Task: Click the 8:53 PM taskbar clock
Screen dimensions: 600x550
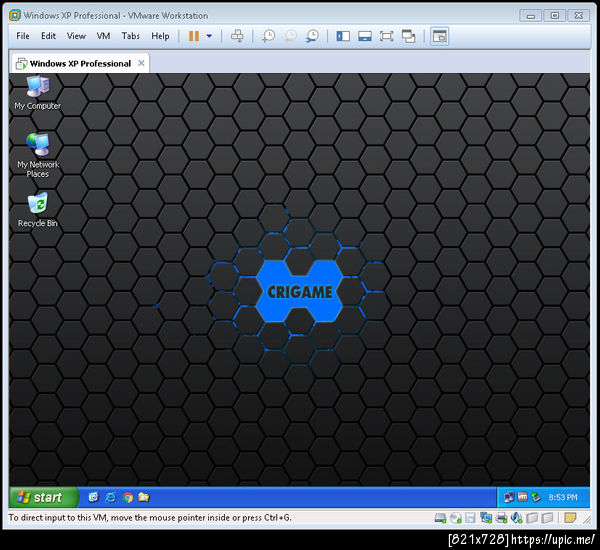Action: pyautogui.click(x=562, y=497)
